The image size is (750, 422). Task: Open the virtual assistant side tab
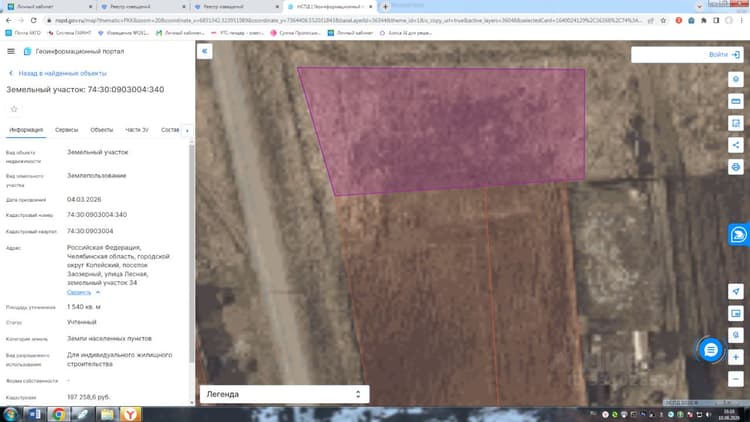click(x=739, y=234)
